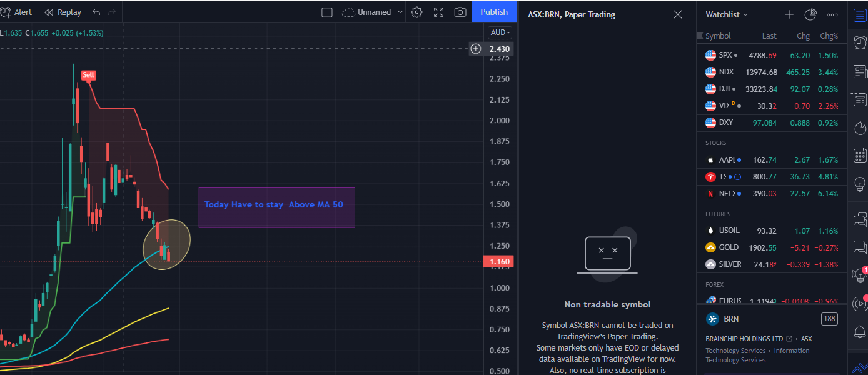Open Data Window sidebar icon

(859, 99)
